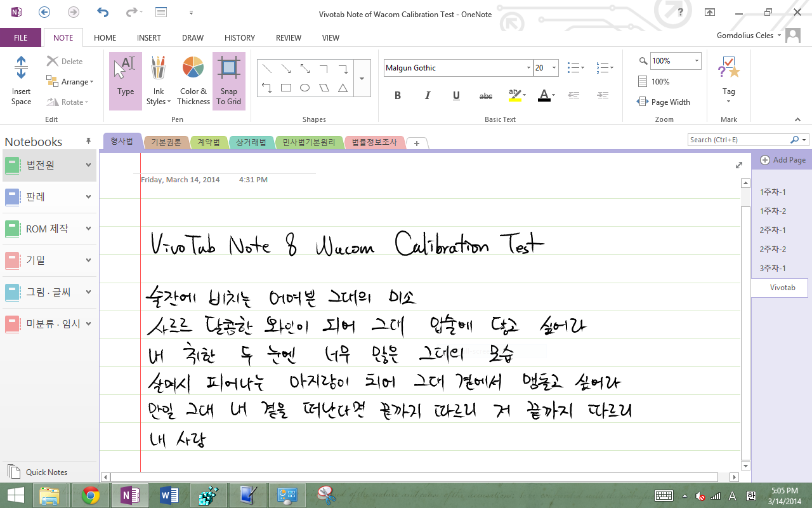This screenshot has height=508, width=812.
Task: Open the font name dropdown
Action: (528, 68)
